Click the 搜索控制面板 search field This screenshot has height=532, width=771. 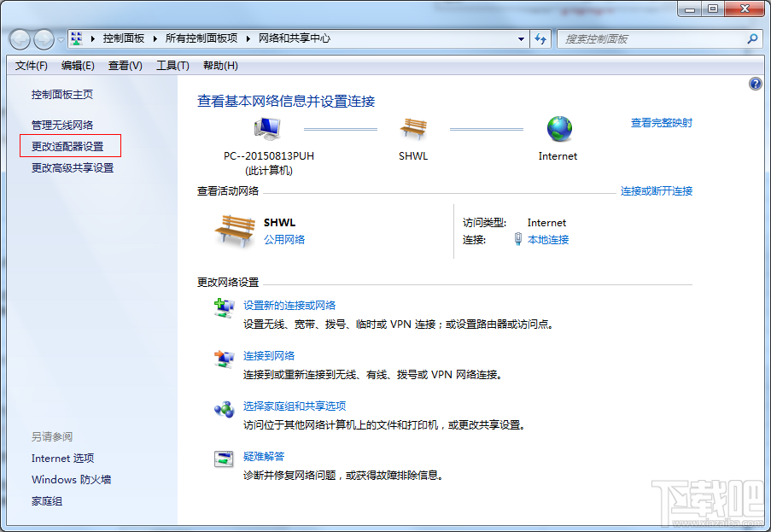(x=657, y=38)
